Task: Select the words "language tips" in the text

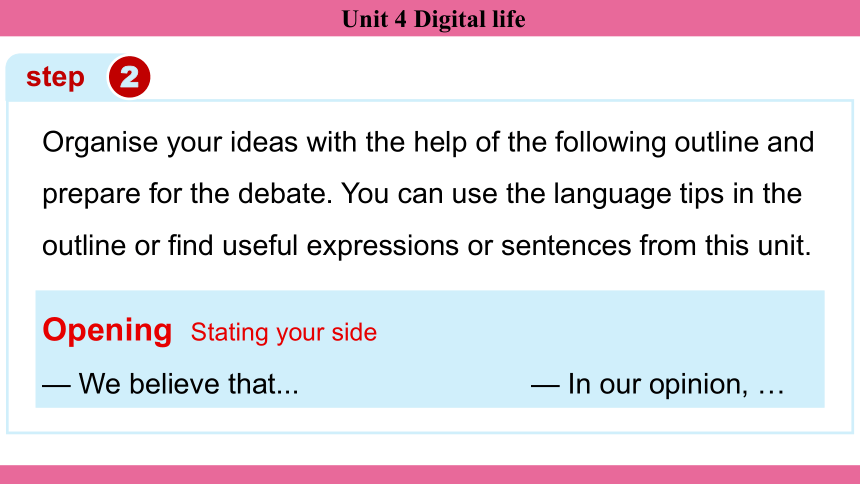Action: pos(638,195)
